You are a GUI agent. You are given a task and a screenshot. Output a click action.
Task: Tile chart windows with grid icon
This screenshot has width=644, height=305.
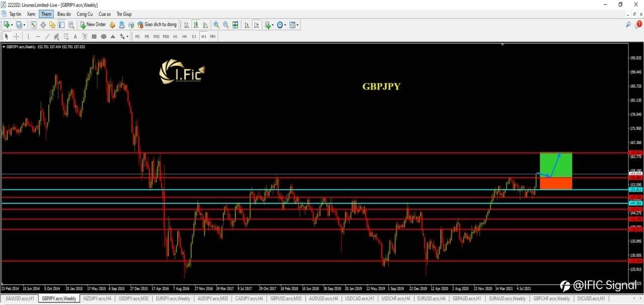click(x=235, y=25)
